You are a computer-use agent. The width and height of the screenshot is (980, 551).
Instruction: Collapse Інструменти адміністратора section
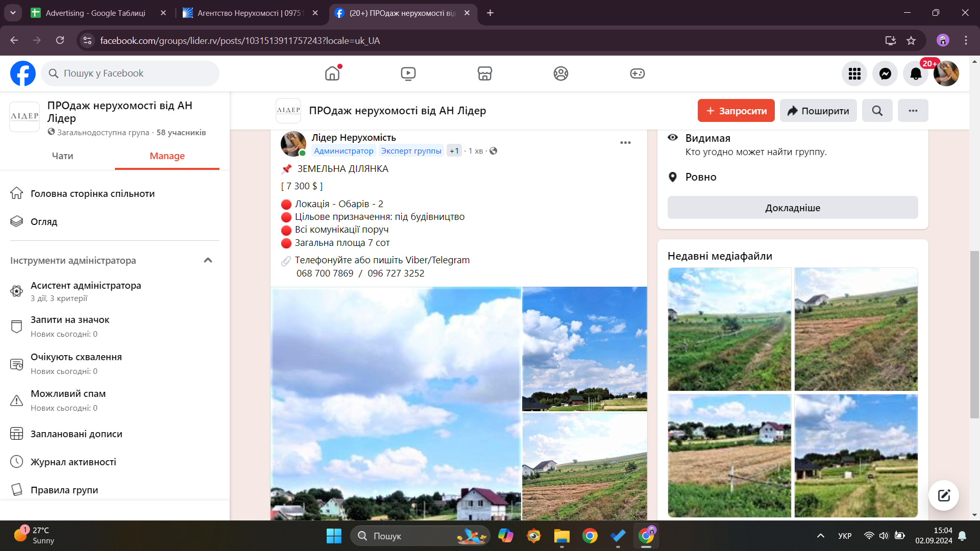[x=208, y=260]
